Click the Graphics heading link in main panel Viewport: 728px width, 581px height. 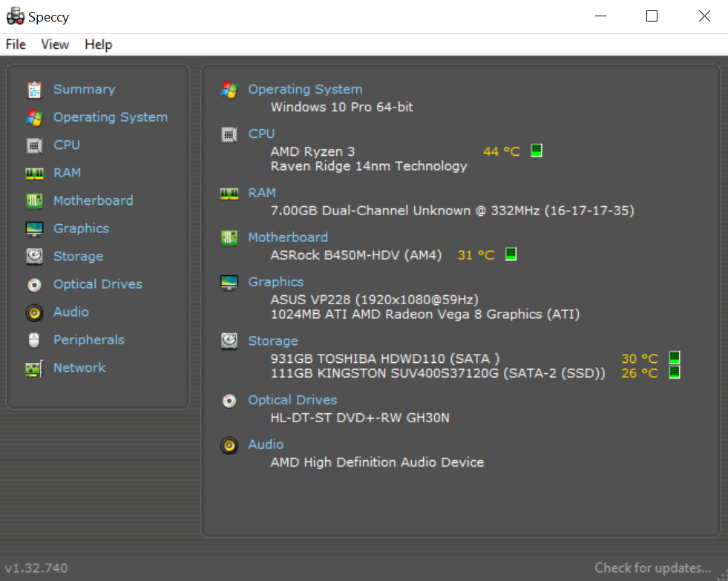[276, 282]
